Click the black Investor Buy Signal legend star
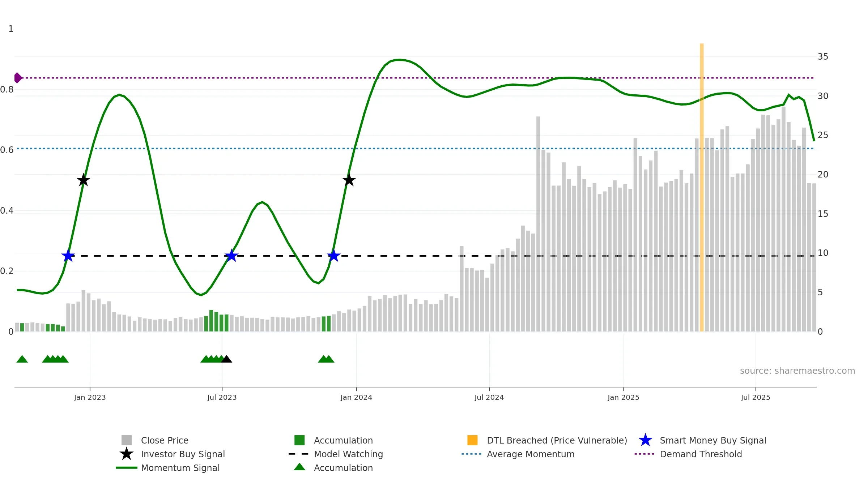Screen dimensions: 868x488 126,454
